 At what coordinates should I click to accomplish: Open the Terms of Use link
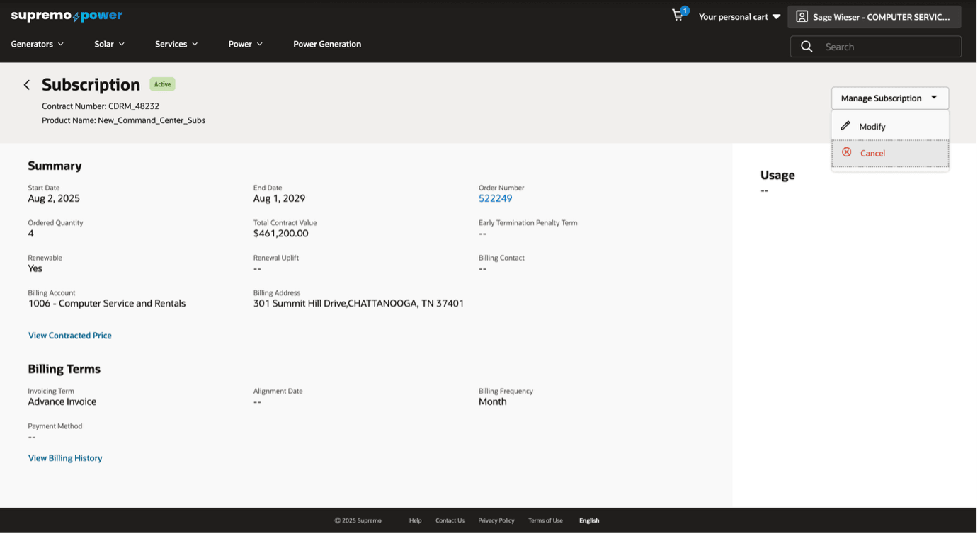547,521
